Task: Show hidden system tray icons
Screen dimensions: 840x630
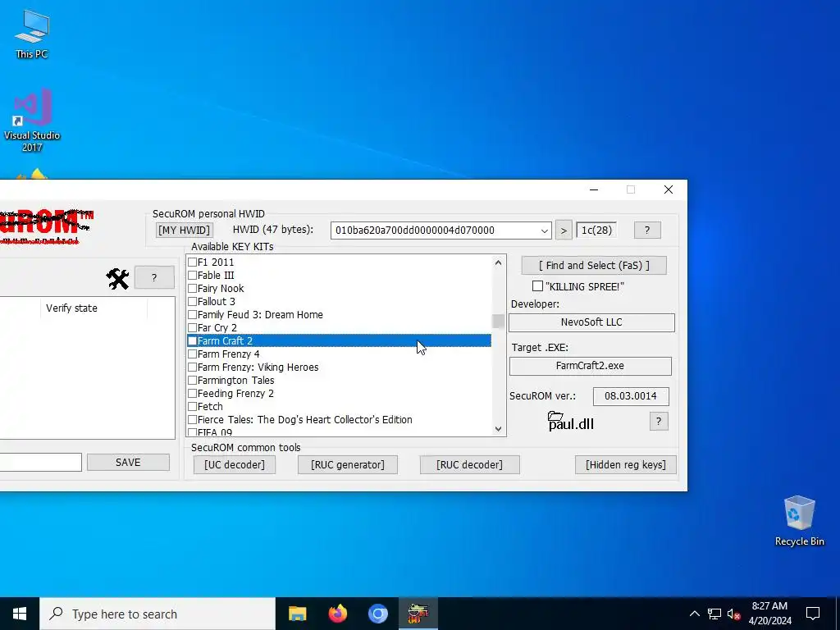Action: click(694, 614)
